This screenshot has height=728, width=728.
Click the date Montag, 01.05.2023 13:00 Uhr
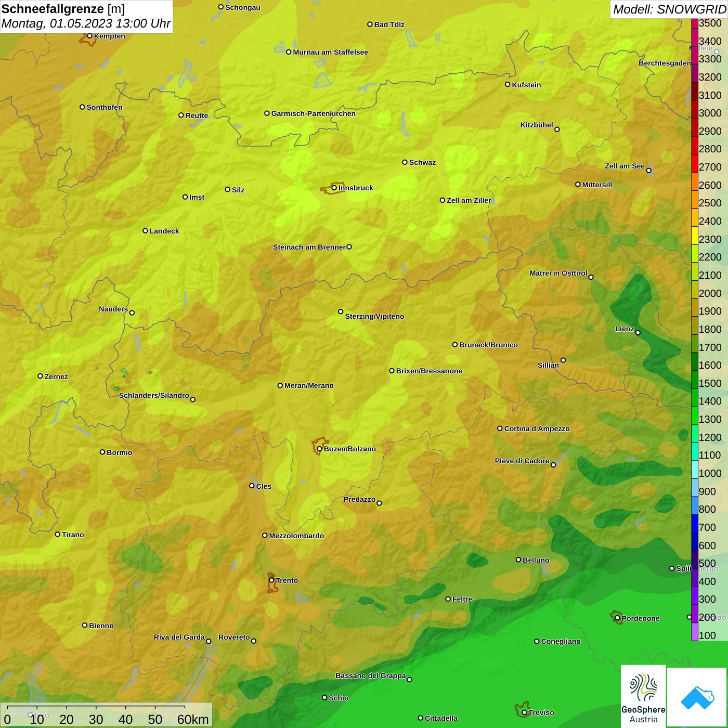click(86, 23)
